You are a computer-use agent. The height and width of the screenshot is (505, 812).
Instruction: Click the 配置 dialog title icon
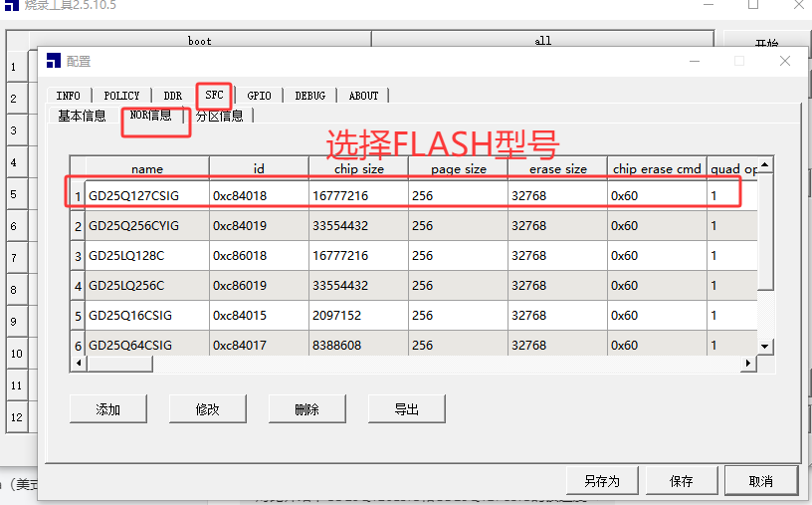54,61
